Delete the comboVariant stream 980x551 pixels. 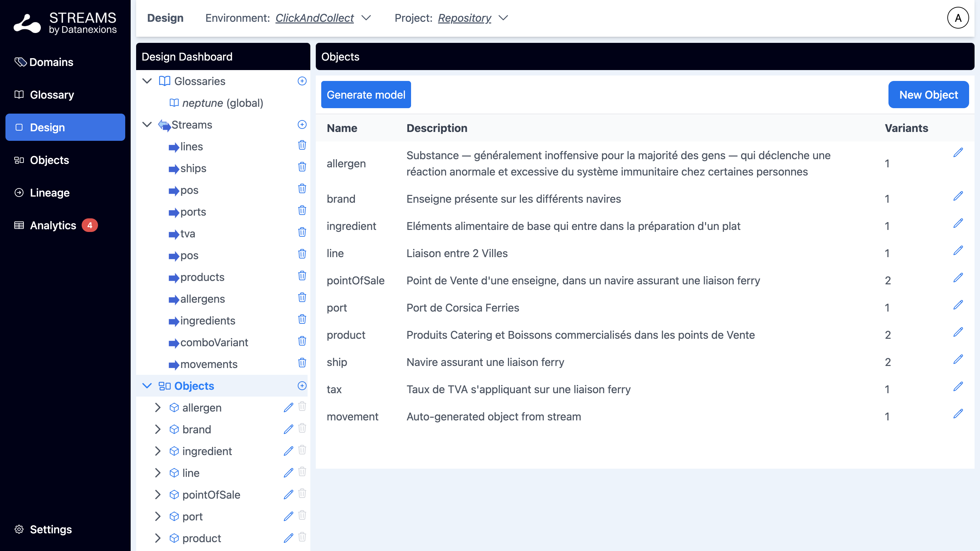(x=302, y=341)
